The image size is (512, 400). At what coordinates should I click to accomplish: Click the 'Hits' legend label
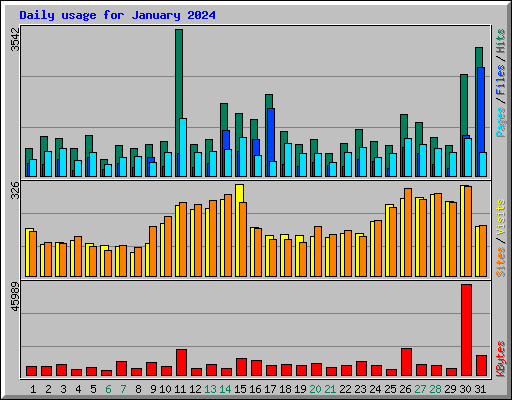tap(501, 41)
